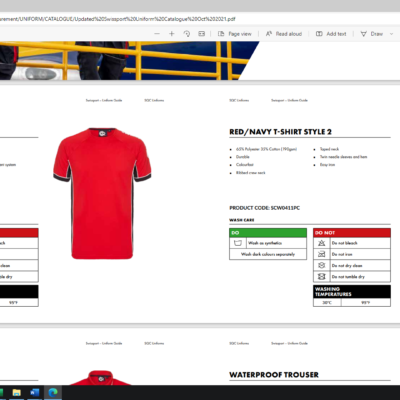400x400 pixels.
Task: Click the red DO NOT header
Action: (x=352, y=233)
